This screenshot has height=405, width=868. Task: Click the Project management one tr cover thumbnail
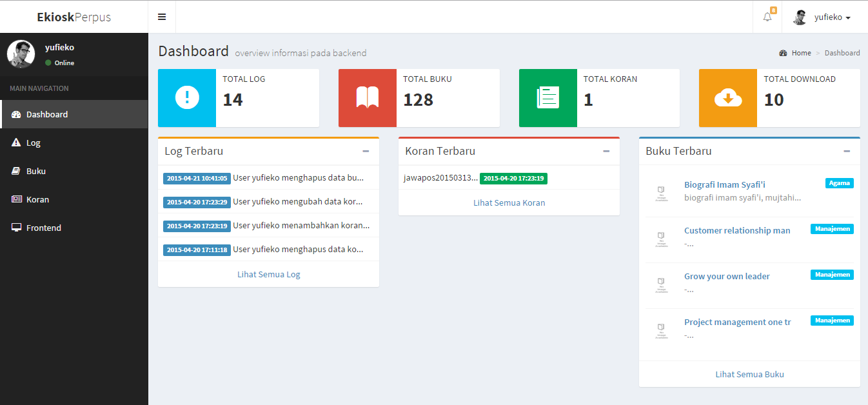coord(662,331)
